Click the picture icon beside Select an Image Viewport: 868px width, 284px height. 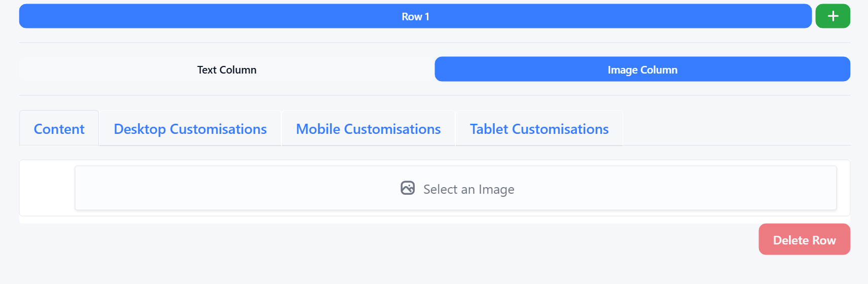click(408, 188)
